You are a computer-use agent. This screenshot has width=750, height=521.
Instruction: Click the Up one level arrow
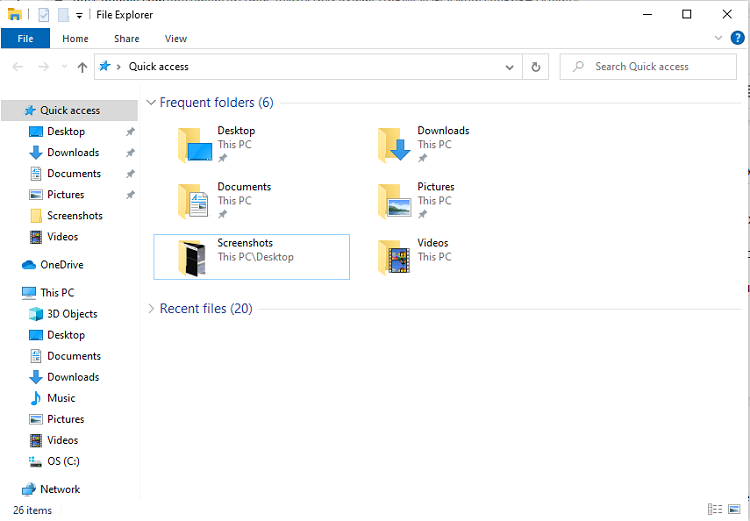[82, 67]
